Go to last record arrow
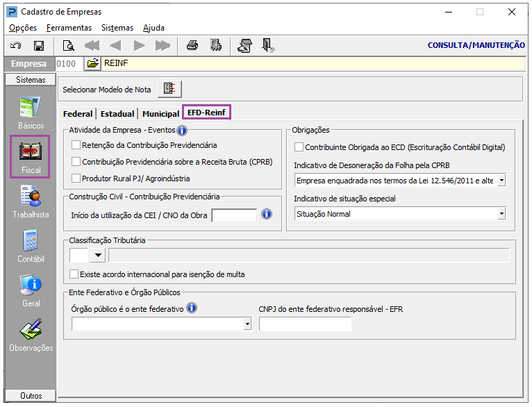532x407 pixels. (x=163, y=45)
